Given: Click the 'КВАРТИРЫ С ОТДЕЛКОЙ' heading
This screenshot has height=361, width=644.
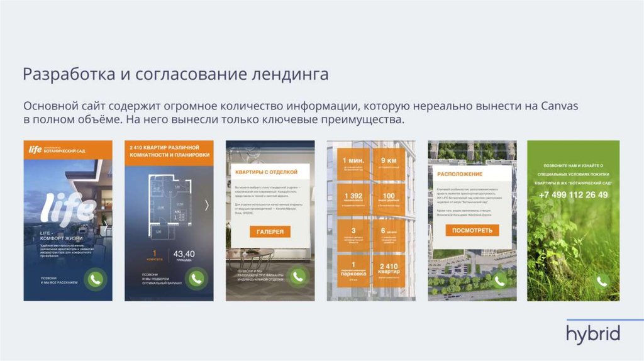Looking at the screenshot, I should (x=266, y=172).
